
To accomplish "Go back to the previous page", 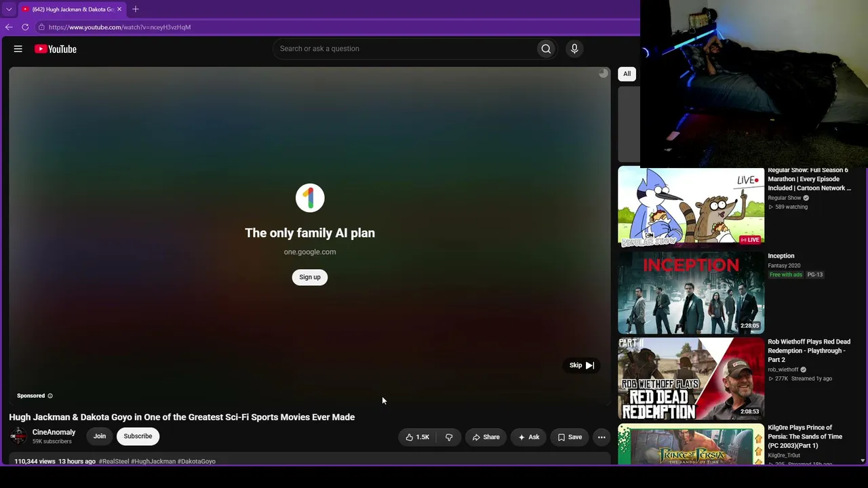I will 9,27.
